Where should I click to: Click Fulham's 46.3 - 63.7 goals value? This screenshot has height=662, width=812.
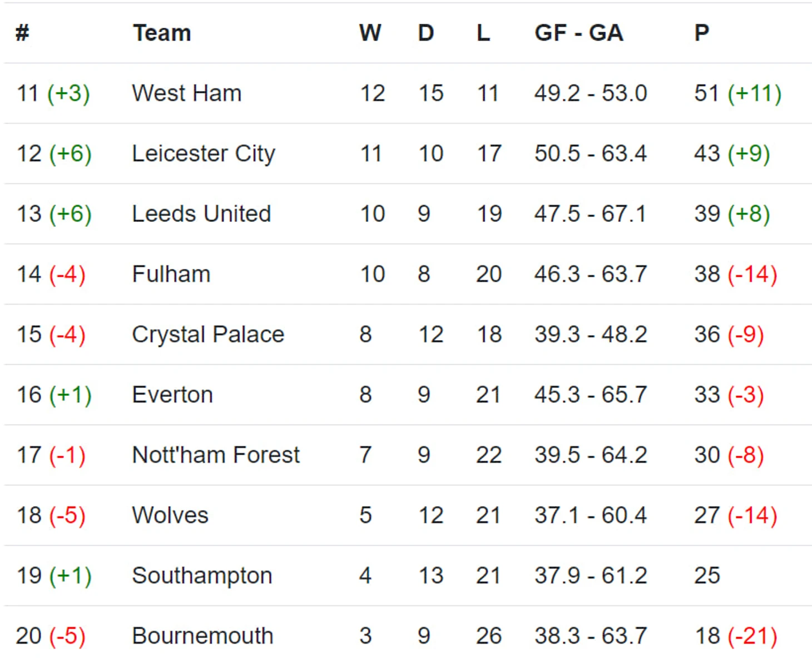click(591, 274)
